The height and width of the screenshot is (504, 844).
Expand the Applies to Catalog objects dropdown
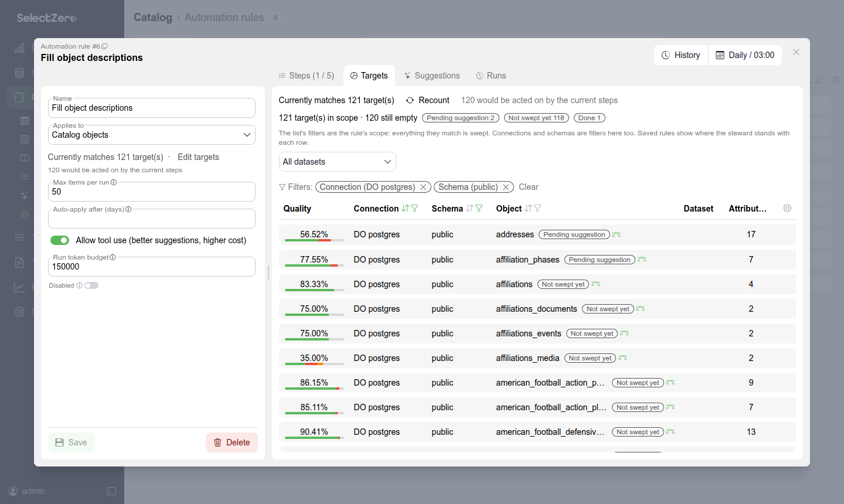pyautogui.click(x=152, y=135)
